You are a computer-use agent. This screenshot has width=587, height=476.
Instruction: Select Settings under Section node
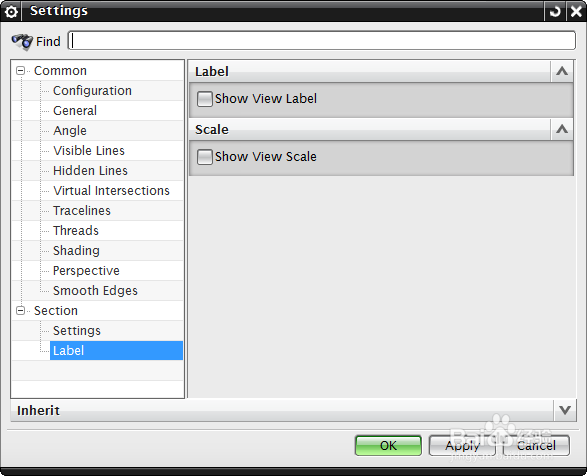click(77, 331)
